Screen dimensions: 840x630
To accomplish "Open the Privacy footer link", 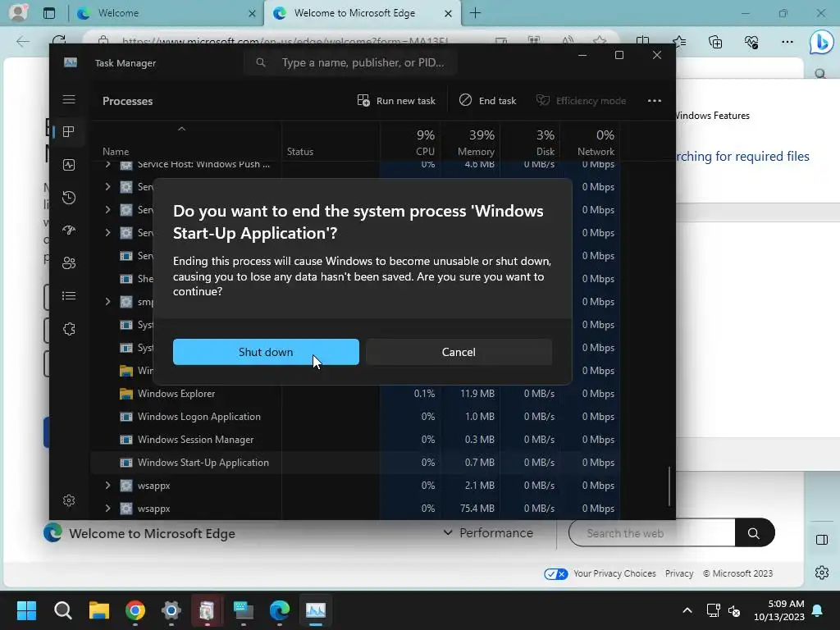I will pyautogui.click(x=679, y=573).
